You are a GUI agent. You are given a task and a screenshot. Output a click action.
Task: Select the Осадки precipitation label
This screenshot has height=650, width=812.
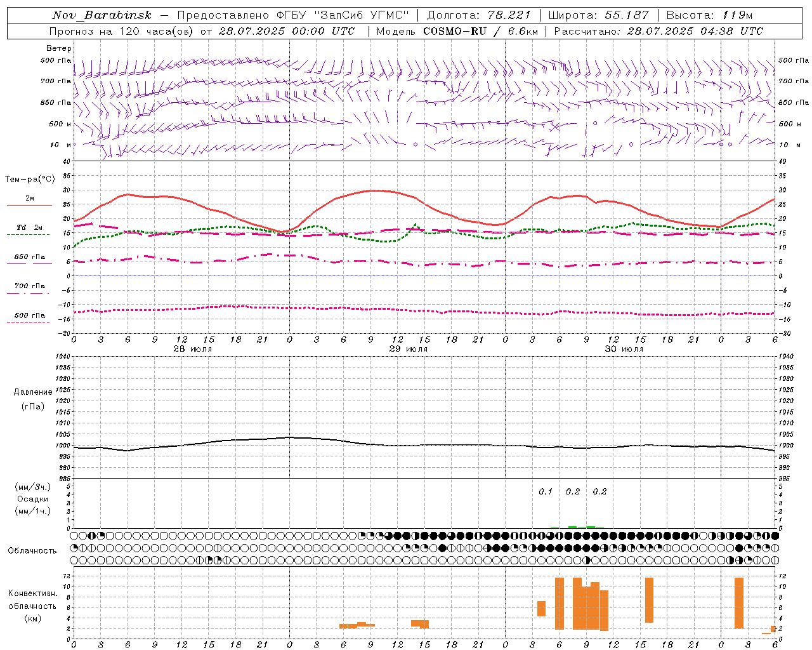(x=32, y=499)
